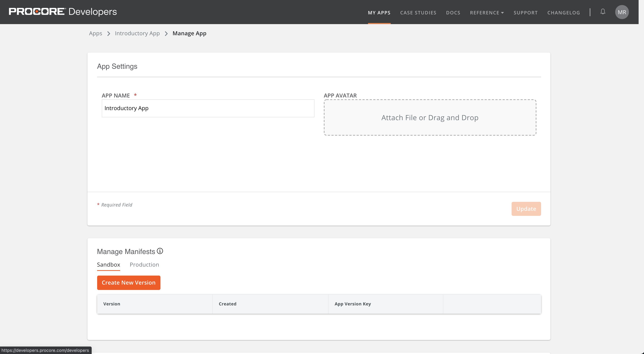Screen dimensions: 644x354
Task: Open the MR user avatar menu
Action: (622, 12)
